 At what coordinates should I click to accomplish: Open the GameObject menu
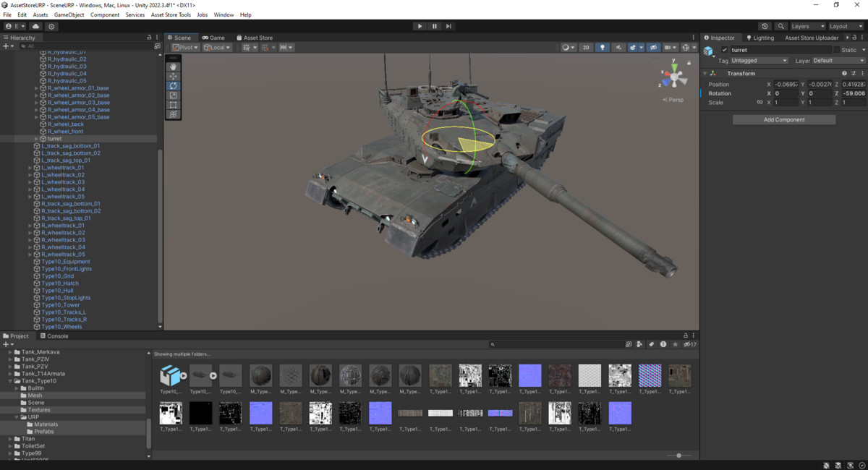69,14
